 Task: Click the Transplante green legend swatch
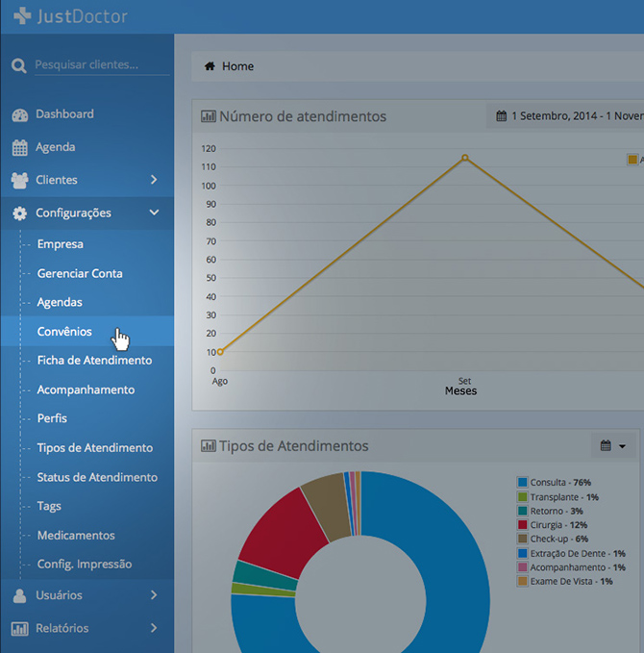(523, 497)
